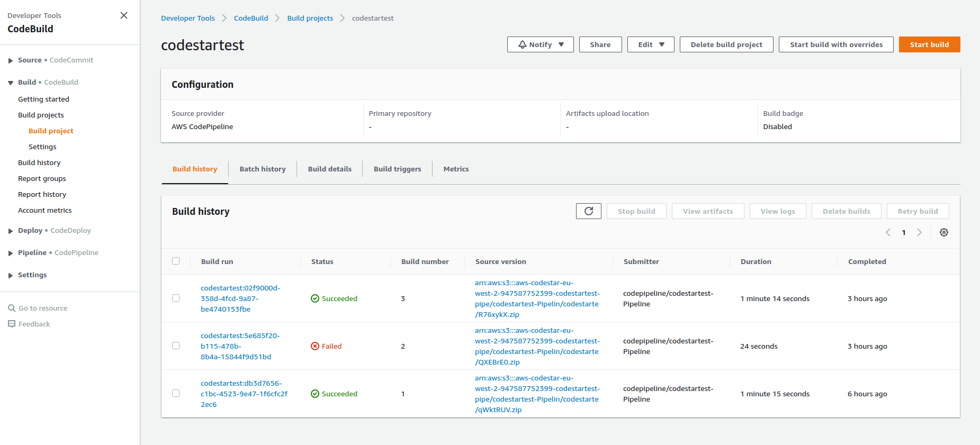Sort by the Status column header
This screenshot has height=445, width=980.
[322, 261]
